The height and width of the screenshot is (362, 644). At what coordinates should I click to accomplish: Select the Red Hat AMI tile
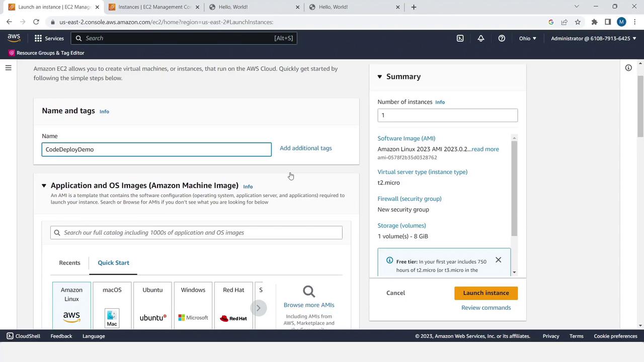(233, 306)
